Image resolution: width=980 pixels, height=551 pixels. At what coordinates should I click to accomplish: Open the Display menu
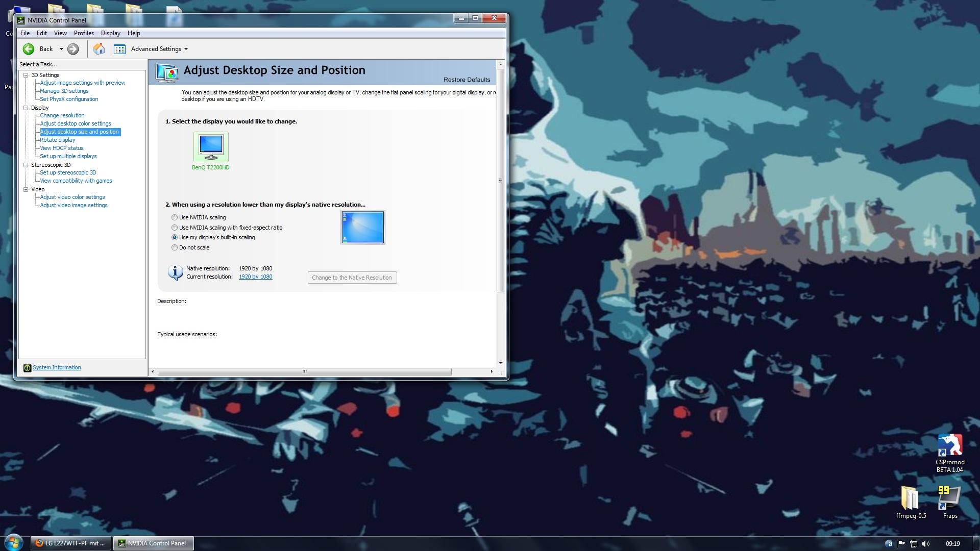click(111, 33)
